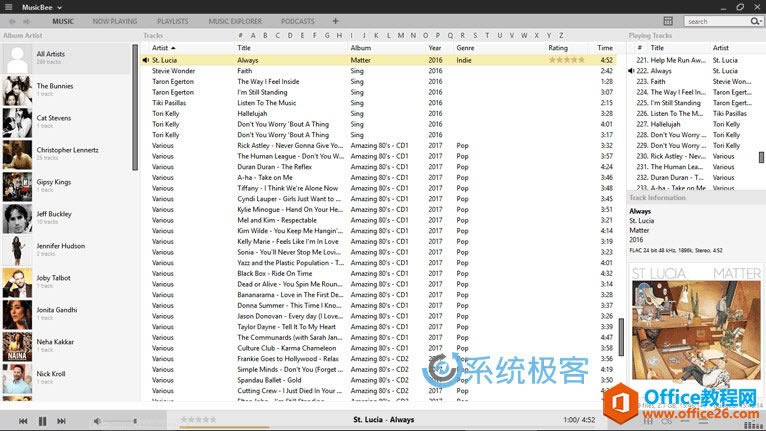
Task: Open the search magnifier dropdown
Action: [x=756, y=21]
